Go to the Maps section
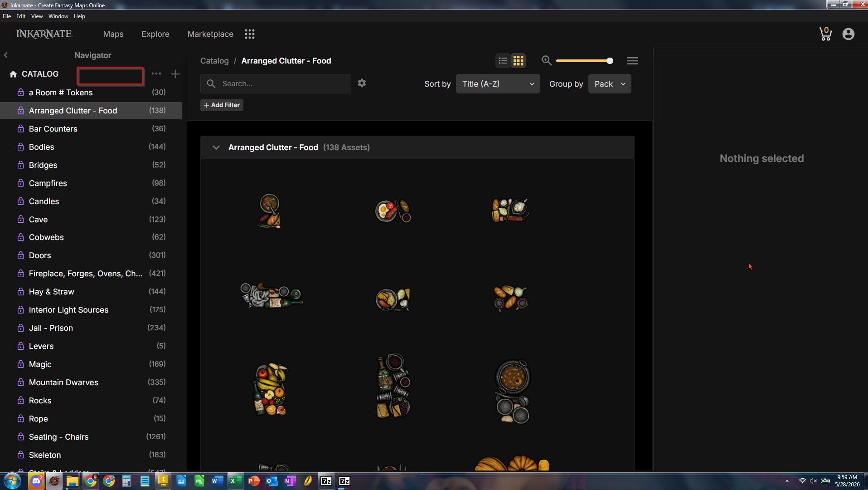Image resolution: width=868 pixels, height=490 pixels. (113, 34)
